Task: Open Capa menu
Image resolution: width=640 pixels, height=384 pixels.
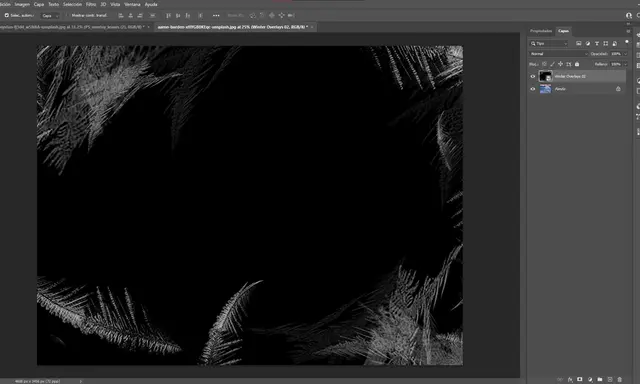Action: (39, 4)
